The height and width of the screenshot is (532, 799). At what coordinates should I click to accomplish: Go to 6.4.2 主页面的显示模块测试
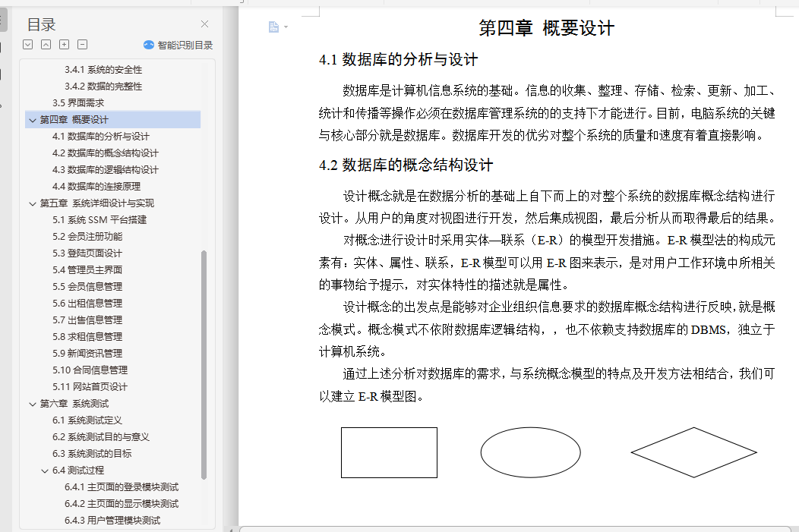[122, 504]
